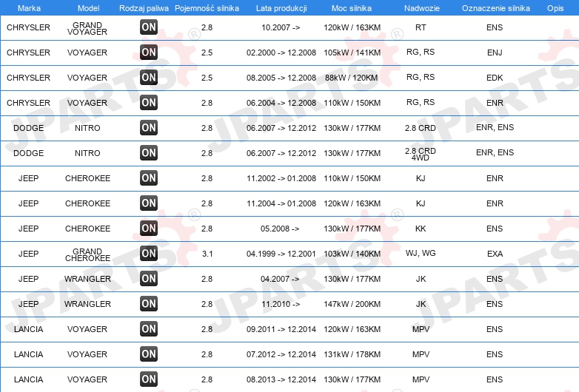Click the Moc silnika column header

click(352, 8)
